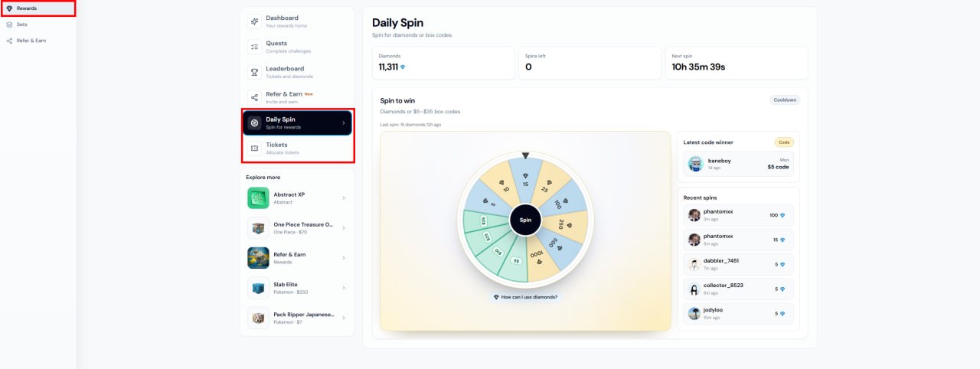This screenshot has height=369, width=980.
Task: Go to the Leaderboard menu item
Action: 297,72
